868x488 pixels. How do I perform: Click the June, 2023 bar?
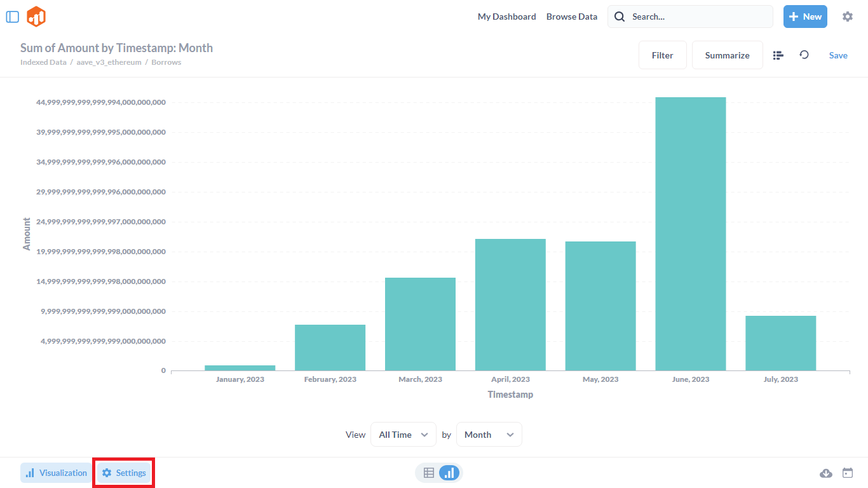pos(690,234)
